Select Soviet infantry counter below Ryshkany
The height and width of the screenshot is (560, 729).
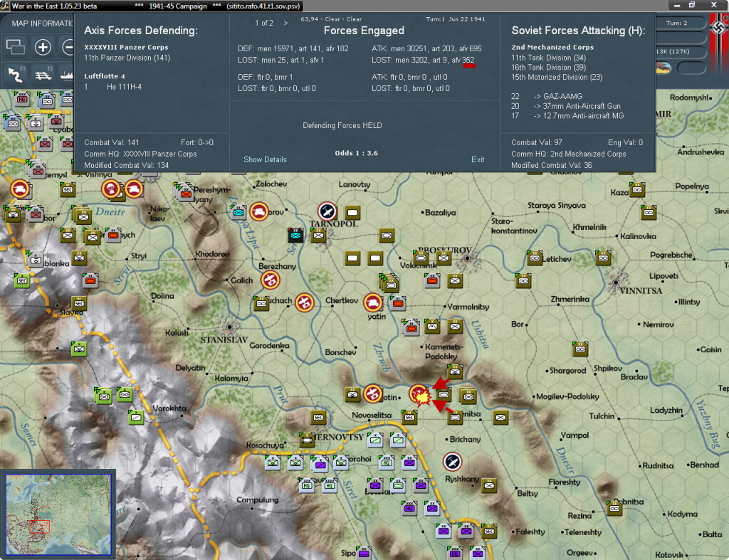click(x=488, y=486)
